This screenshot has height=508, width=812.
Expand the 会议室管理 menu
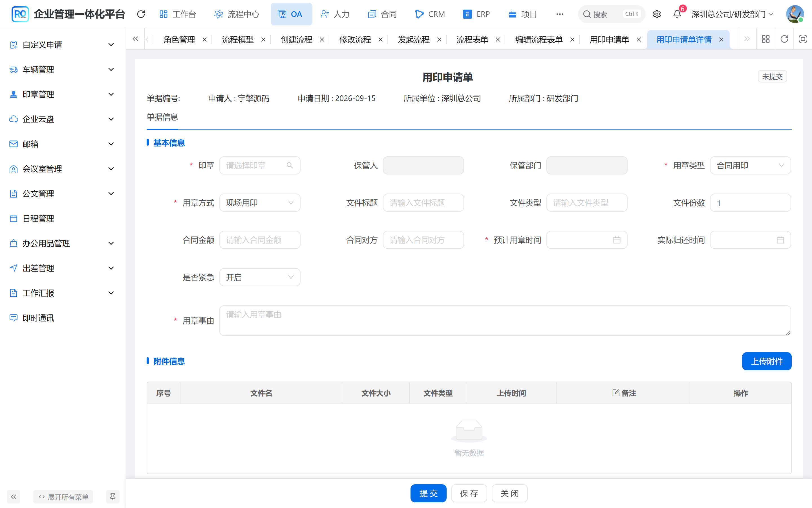tap(63, 169)
